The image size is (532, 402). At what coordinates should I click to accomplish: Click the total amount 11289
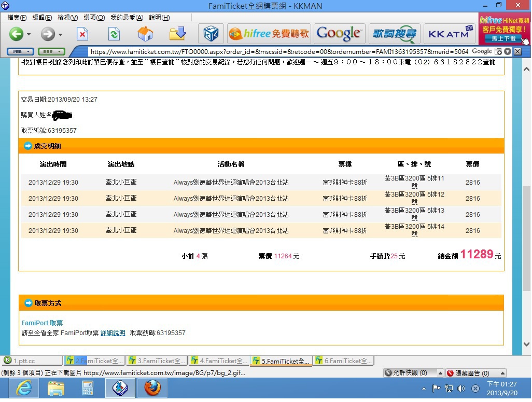pyautogui.click(x=477, y=254)
